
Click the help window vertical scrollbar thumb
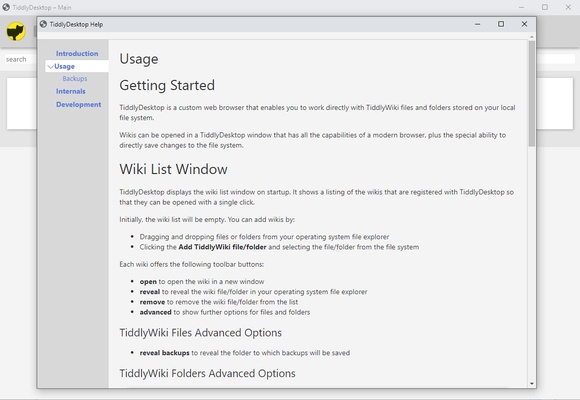pos(532,93)
